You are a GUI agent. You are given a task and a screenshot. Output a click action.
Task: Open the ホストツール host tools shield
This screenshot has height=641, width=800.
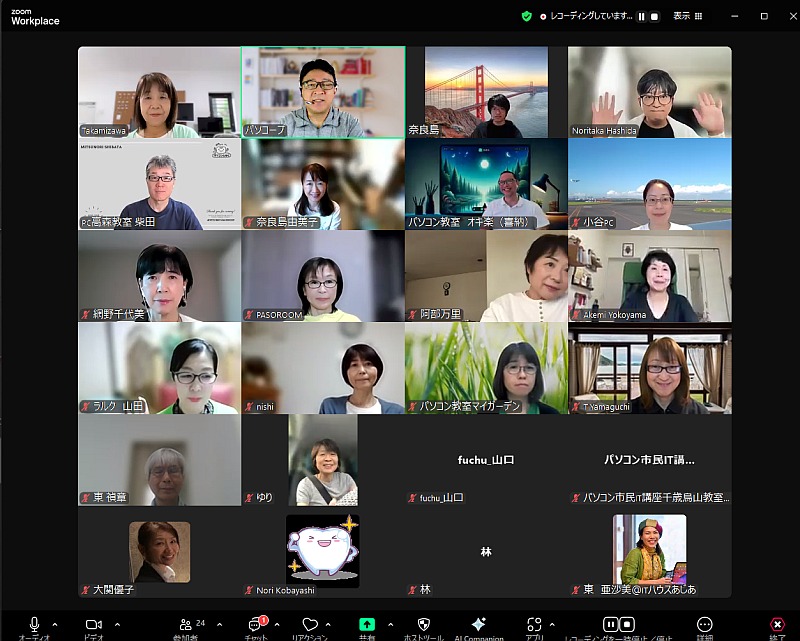click(423, 625)
